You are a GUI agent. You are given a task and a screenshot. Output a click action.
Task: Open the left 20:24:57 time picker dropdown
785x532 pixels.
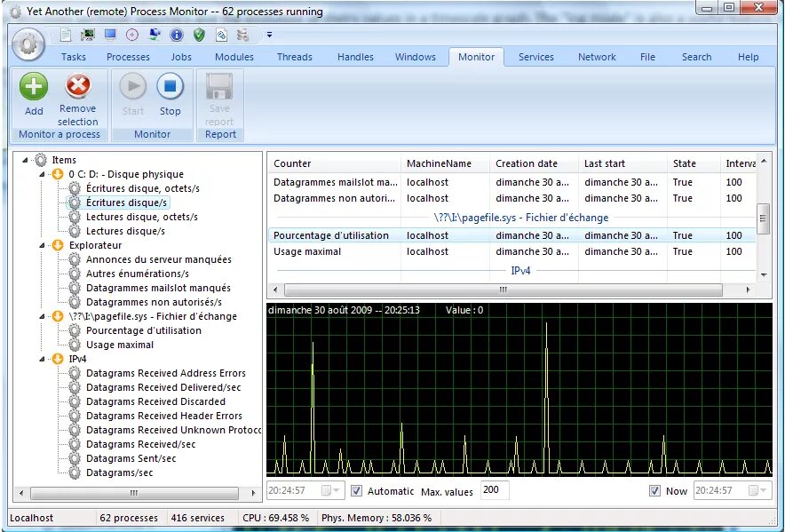pyautogui.click(x=330, y=490)
